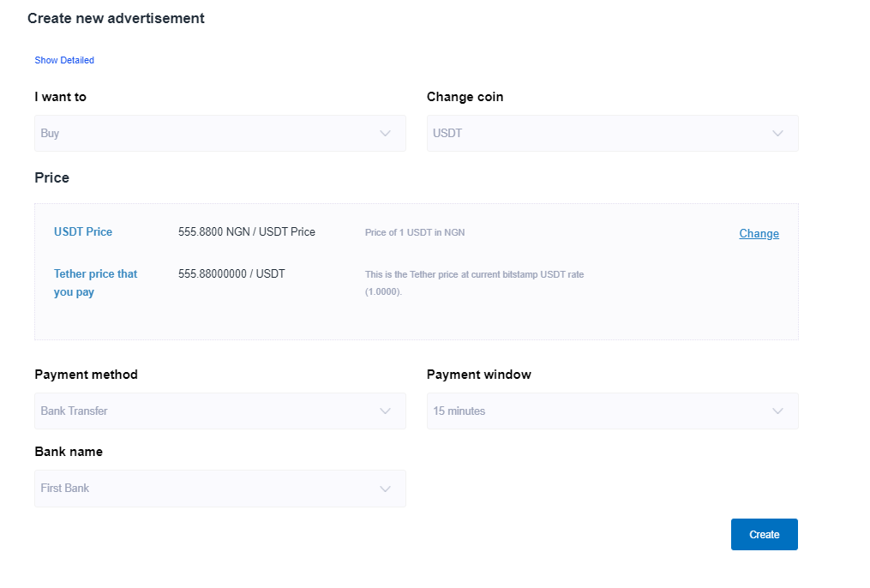The width and height of the screenshot is (870, 588).
Task: Click the chevron arrow in 15 minutes field
Action: pos(777,411)
